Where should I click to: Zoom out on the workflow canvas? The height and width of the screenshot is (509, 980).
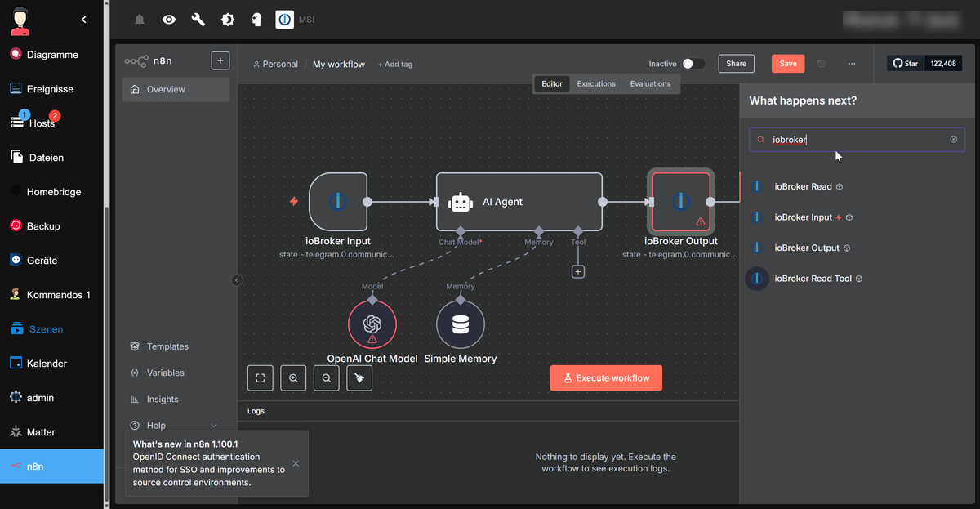[327, 377]
